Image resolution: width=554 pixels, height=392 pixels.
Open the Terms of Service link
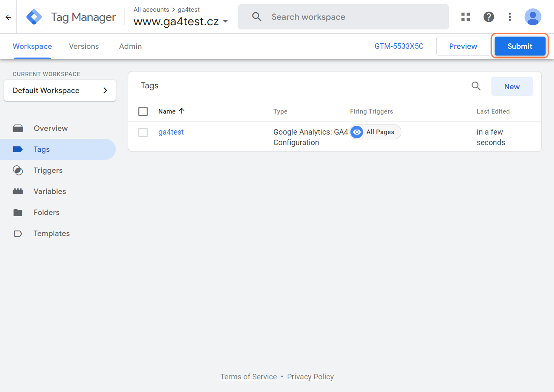[249, 377]
